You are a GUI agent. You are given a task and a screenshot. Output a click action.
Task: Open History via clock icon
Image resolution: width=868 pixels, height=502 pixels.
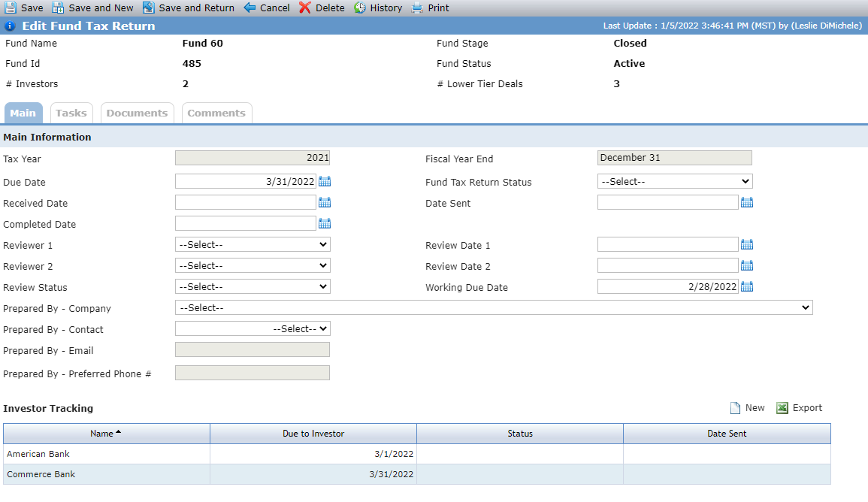[360, 8]
